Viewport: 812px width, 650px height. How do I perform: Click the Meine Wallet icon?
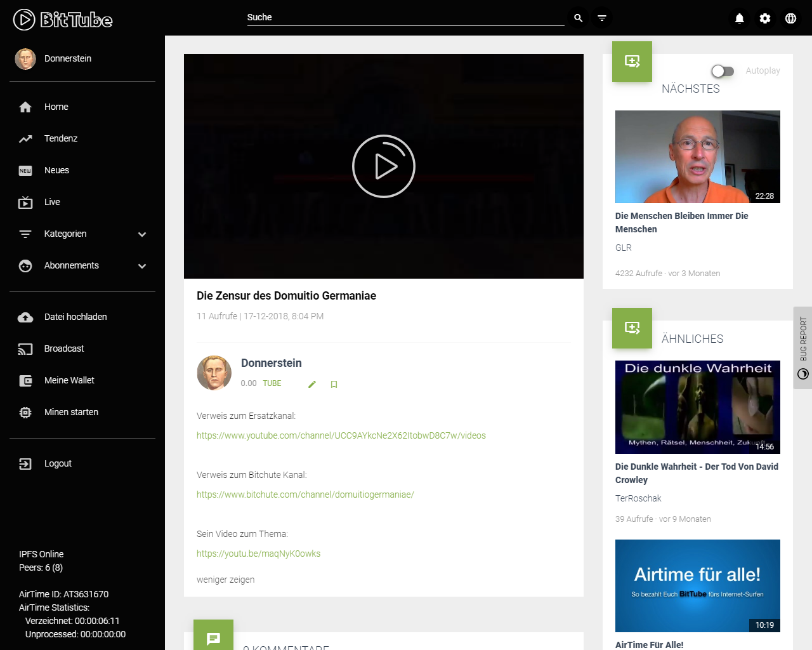click(25, 381)
